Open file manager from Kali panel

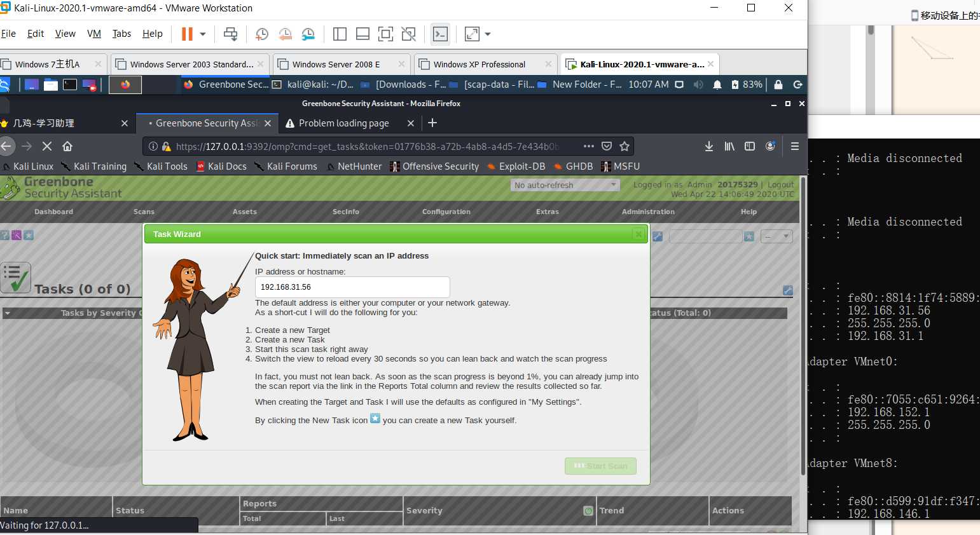pyautogui.click(x=51, y=85)
